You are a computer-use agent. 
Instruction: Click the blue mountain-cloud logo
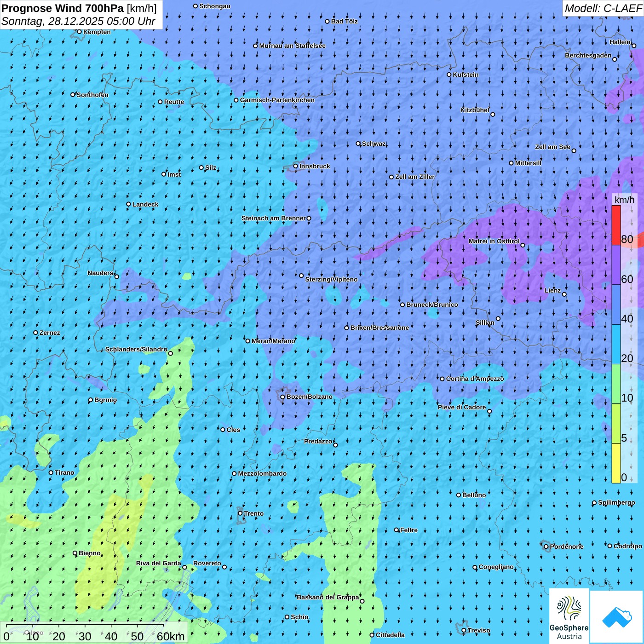[x=617, y=617]
